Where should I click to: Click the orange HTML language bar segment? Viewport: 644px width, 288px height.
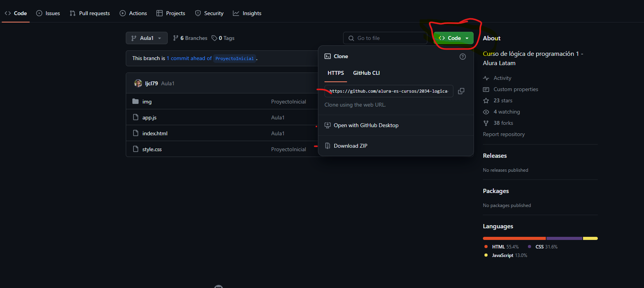pyautogui.click(x=514, y=238)
